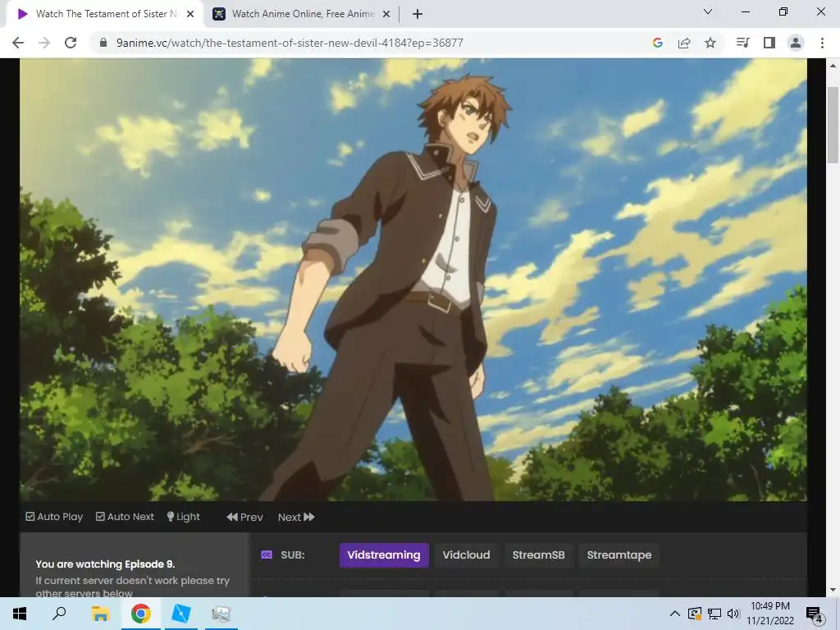840x630 pixels.
Task: Reload the 9anime page
Action: pyautogui.click(x=71, y=43)
